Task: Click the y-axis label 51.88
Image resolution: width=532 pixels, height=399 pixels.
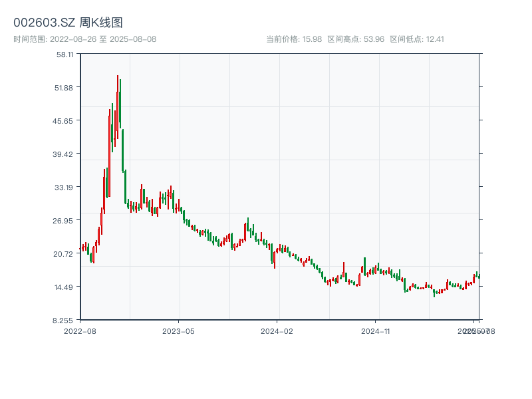Action: click(64, 88)
